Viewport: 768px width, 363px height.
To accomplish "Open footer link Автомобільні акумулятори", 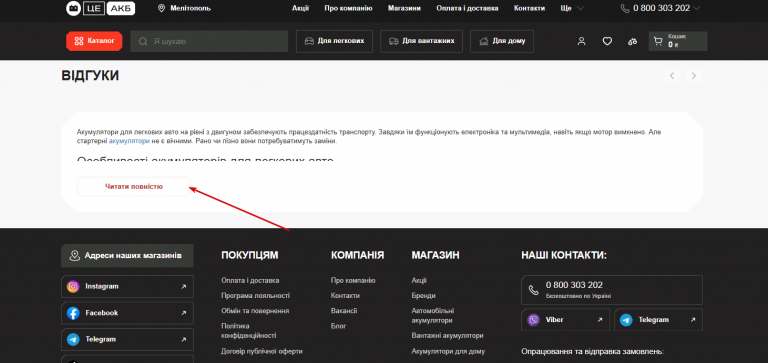I will (x=433, y=316).
